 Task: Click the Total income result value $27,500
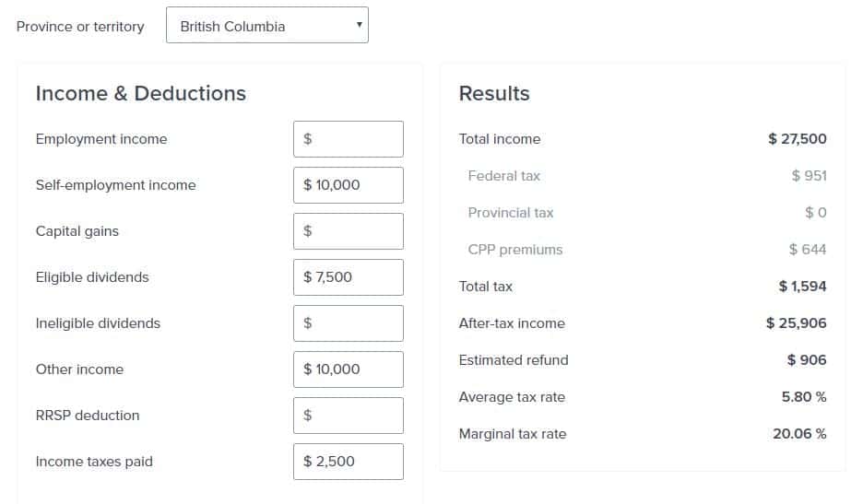(x=797, y=138)
